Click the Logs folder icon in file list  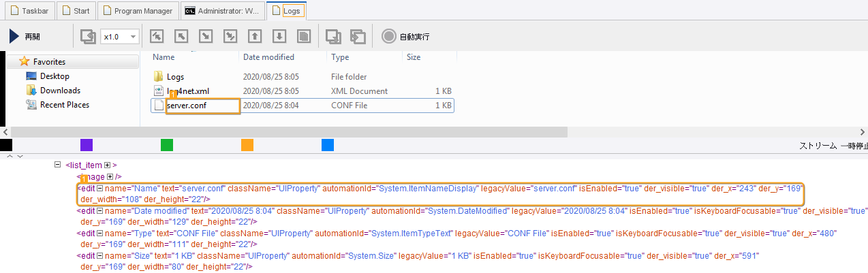(x=158, y=77)
